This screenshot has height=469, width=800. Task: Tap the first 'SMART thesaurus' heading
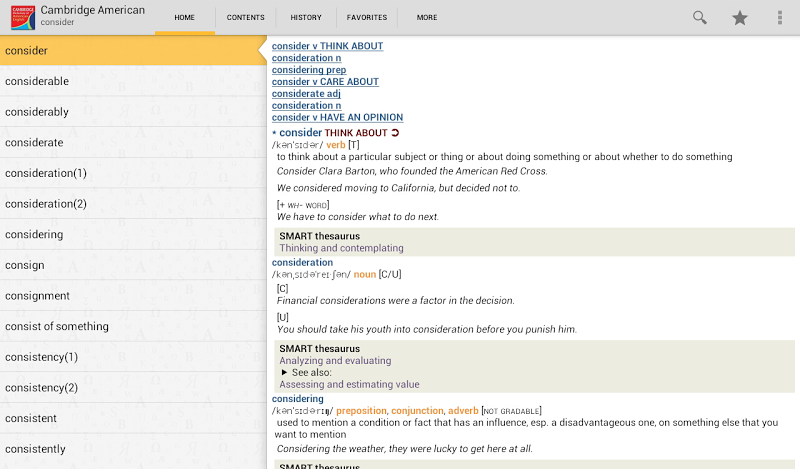tap(319, 236)
